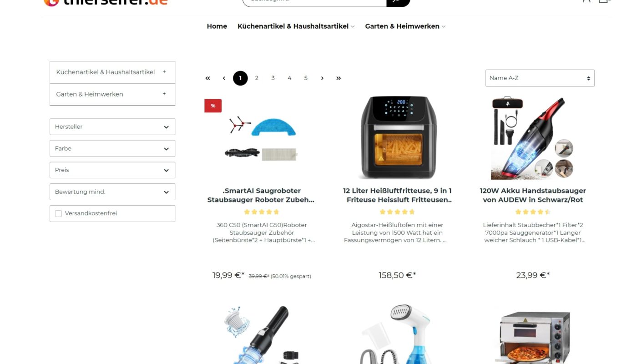This screenshot has height=364, width=637.
Task: Click the Heißluftfritteuse product image
Action: [398, 137]
